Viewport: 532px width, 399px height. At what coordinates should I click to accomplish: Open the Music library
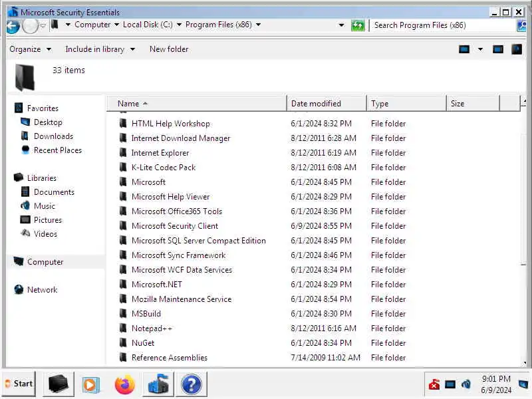point(44,206)
